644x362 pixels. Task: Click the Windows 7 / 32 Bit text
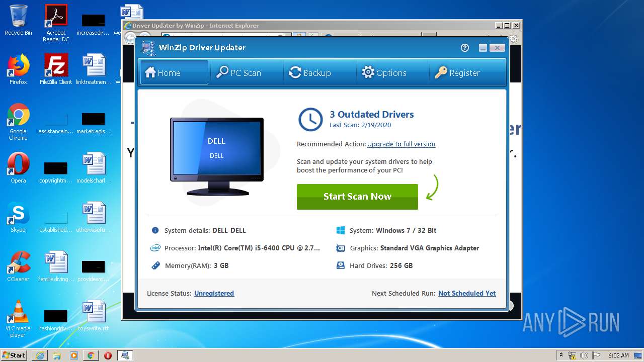(x=406, y=231)
